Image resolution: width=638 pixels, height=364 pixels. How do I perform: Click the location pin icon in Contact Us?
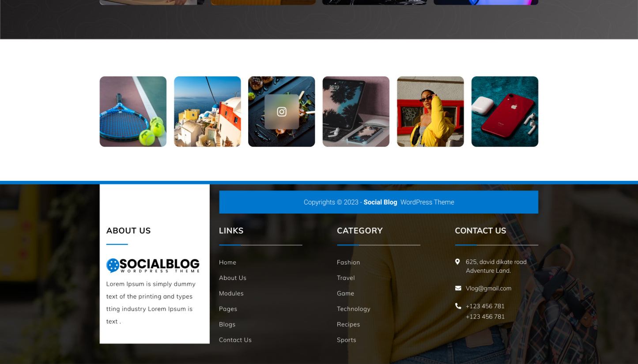click(458, 261)
